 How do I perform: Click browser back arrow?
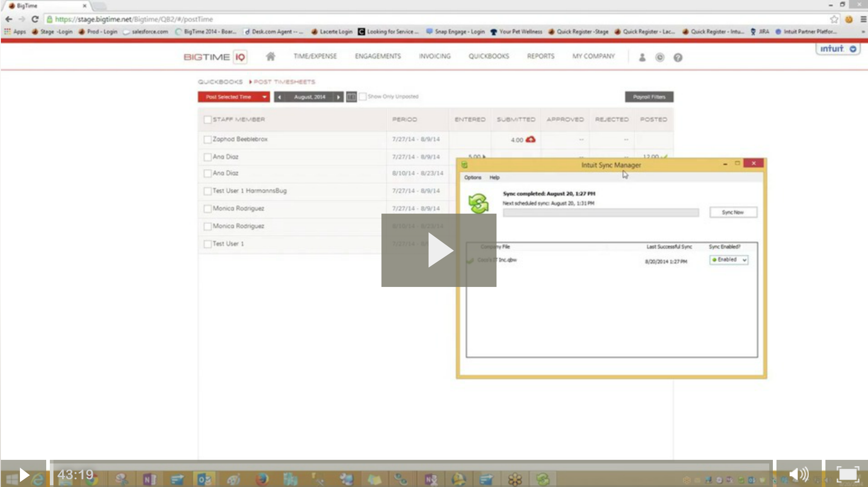coord(9,19)
